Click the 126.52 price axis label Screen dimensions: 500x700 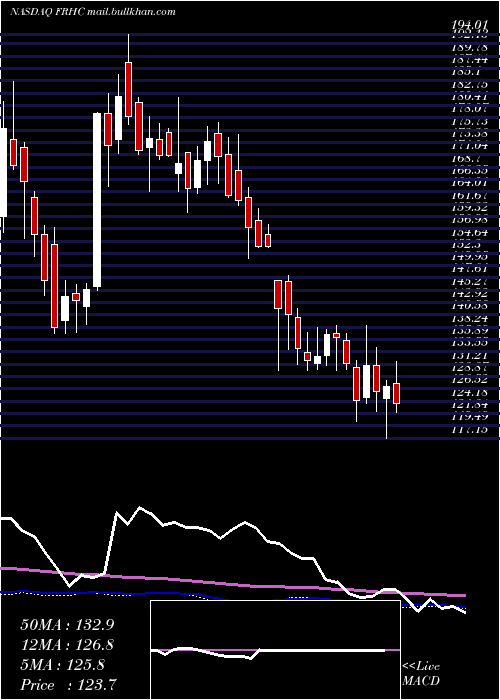(x=469, y=380)
